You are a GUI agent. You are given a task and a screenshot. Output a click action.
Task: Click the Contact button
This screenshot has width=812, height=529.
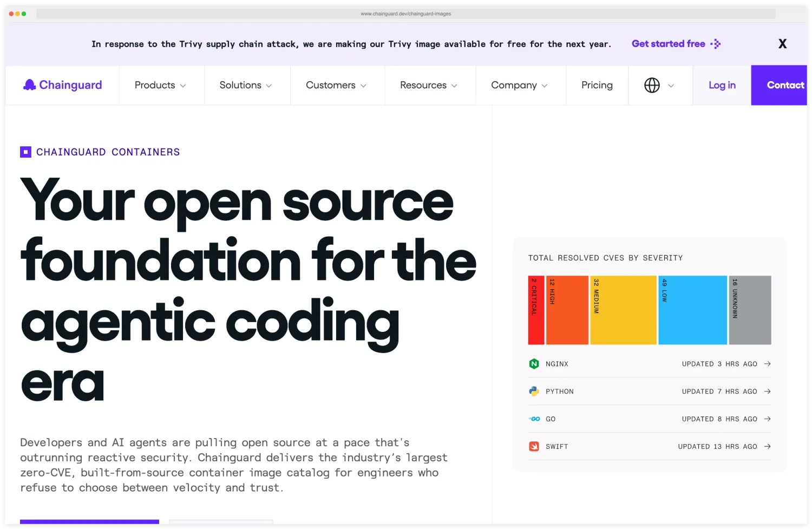[x=779, y=85]
